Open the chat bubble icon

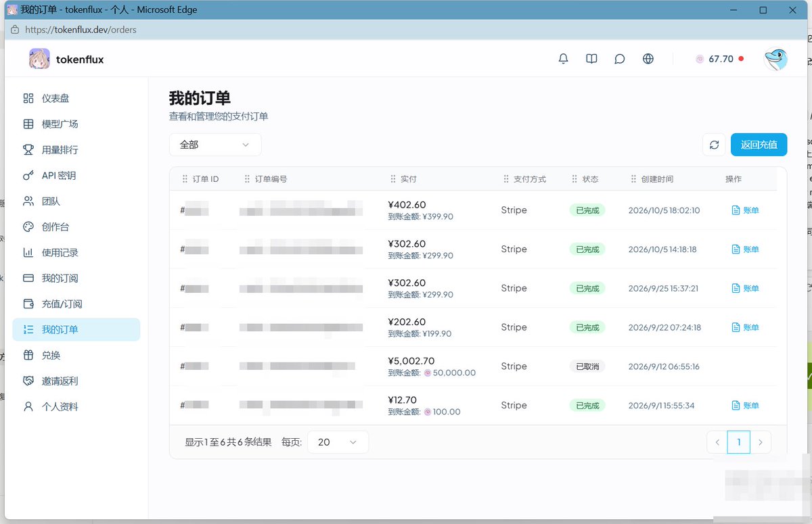pyautogui.click(x=620, y=59)
